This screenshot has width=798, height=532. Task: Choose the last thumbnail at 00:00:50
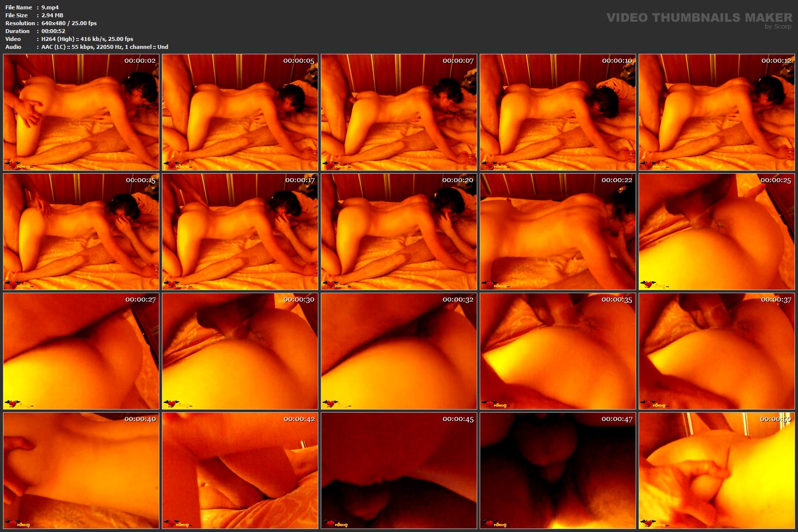coord(717,471)
